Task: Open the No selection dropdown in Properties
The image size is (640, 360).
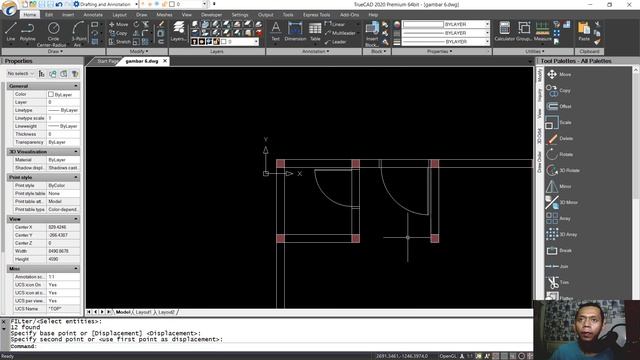Action: pos(21,73)
